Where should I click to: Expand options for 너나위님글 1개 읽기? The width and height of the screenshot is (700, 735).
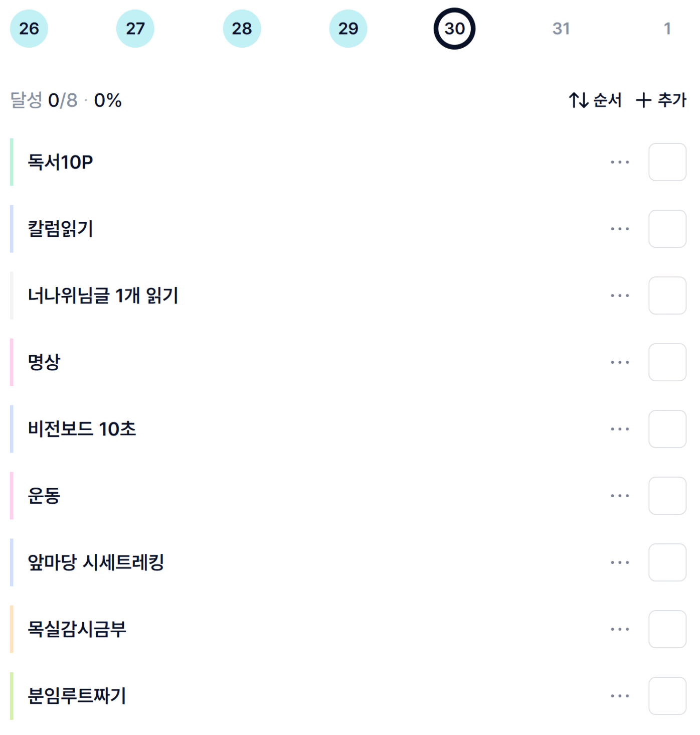point(620,296)
